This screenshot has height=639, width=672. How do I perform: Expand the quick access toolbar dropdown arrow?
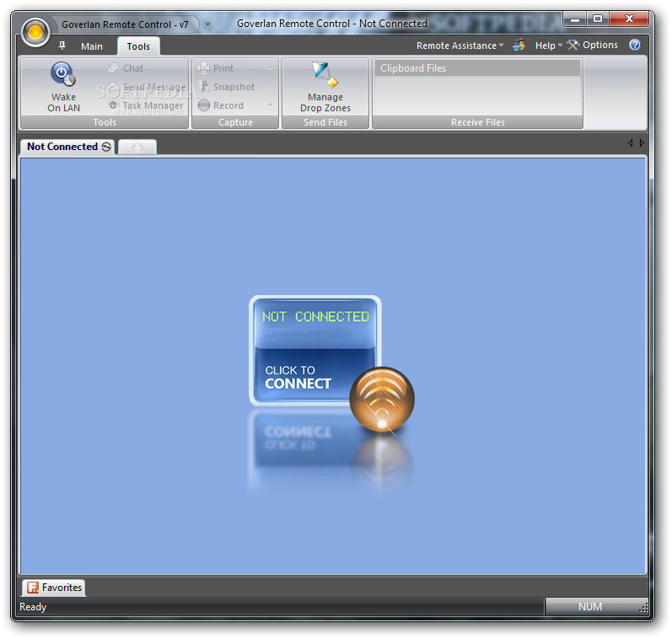(x=208, y=24)
